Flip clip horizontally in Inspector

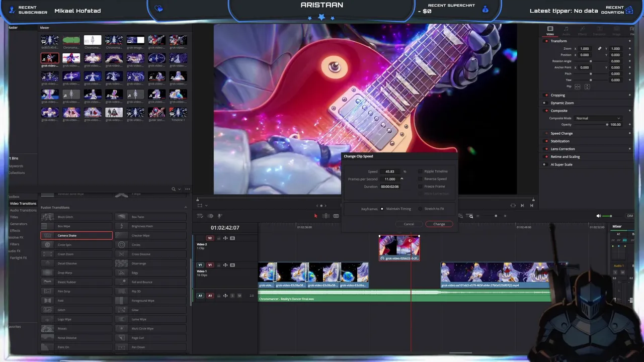click(578, 86)
